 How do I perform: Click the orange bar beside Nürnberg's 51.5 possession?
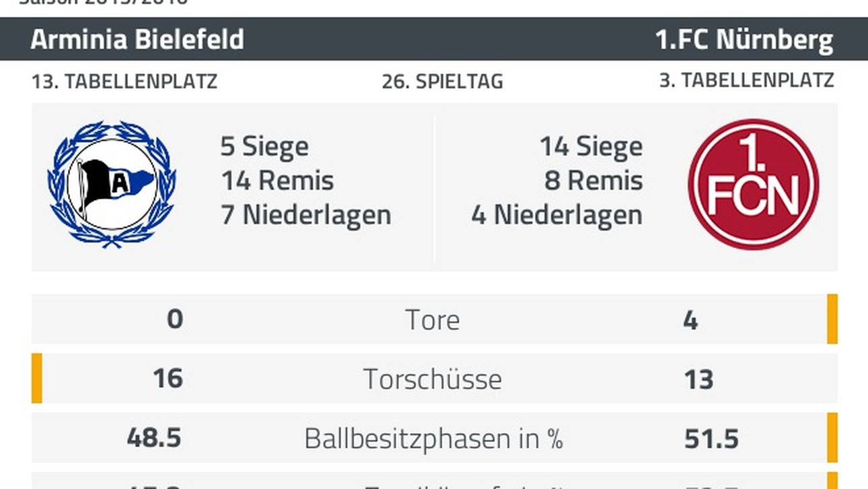832,437
